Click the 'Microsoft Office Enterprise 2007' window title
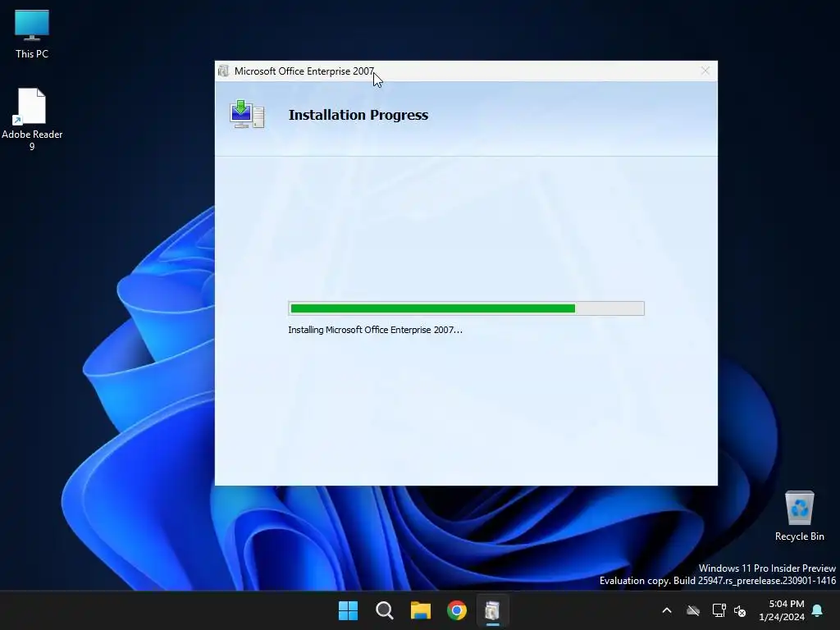840x630 pixels. [304, 71]
